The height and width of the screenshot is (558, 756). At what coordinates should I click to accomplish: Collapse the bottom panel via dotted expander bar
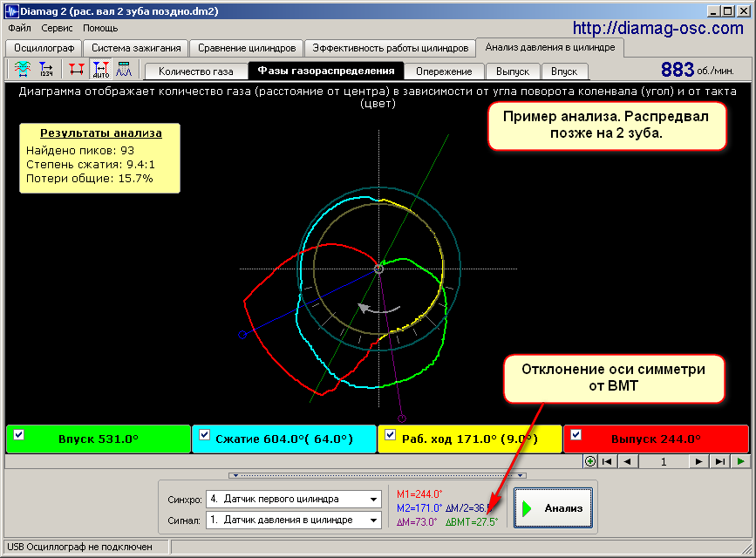(378, 475)
